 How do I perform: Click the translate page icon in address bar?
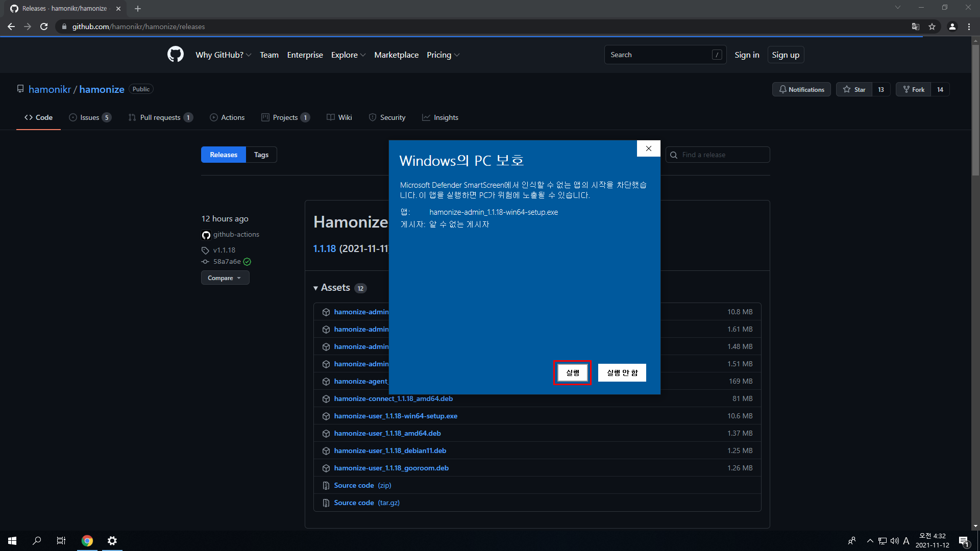coord(916,27)
